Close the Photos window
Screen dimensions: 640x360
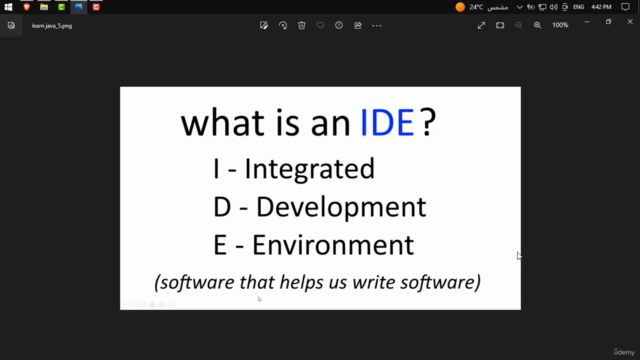630,22
